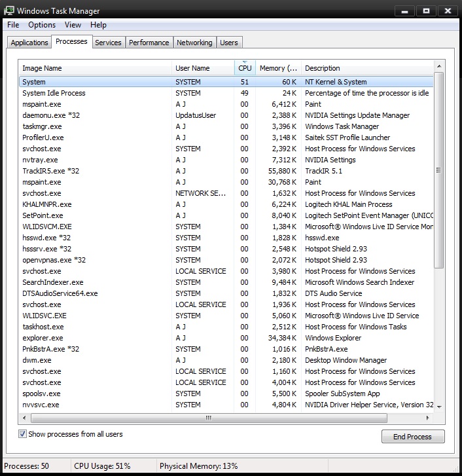Select the SearchIndexer.exe process

[226, 282]
